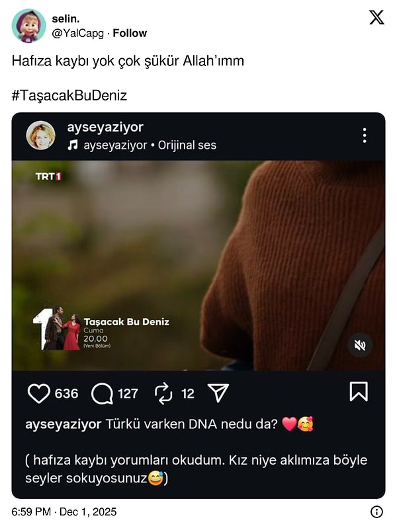Follow the @YalCapg account

(x=130, y=33)
